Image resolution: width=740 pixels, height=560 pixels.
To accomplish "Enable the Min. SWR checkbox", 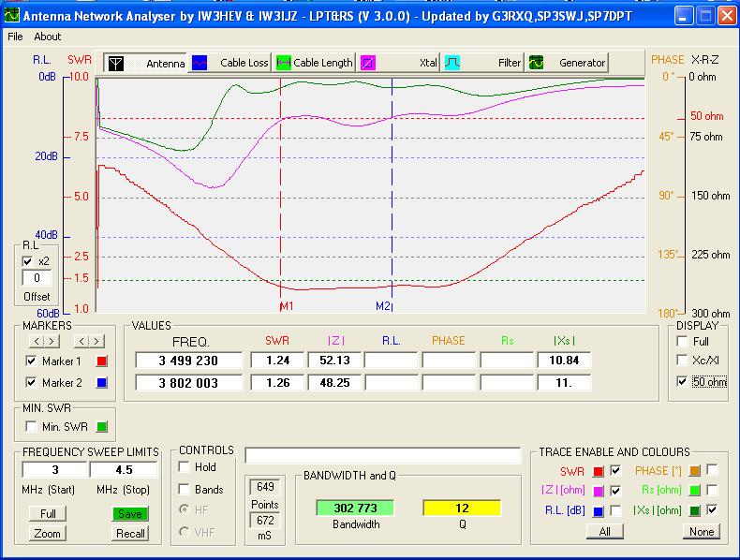I will click(32, 427).
